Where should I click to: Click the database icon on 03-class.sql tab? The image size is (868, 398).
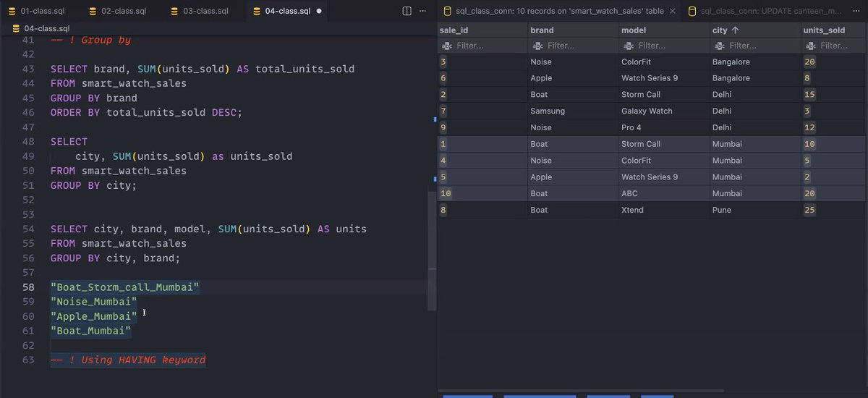[174, 12]
